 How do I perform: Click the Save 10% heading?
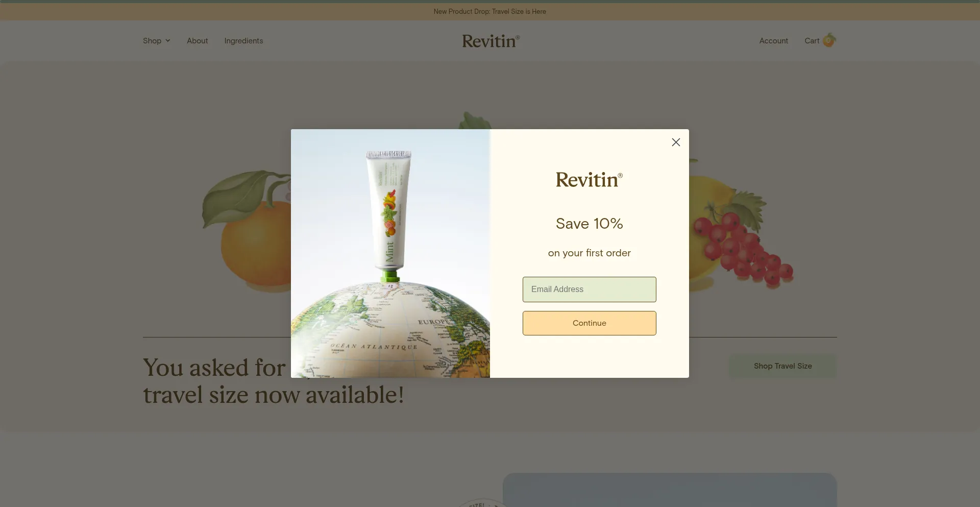pos(589,224)
